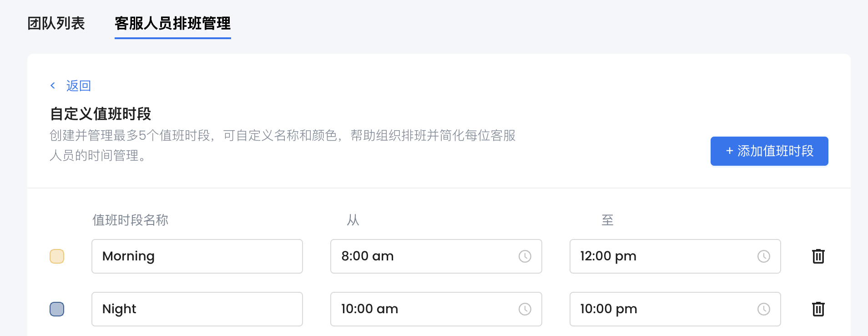The image size is (868, 336).
Task: Switch to the 团队列表 tab
Action: coord(56,23)
